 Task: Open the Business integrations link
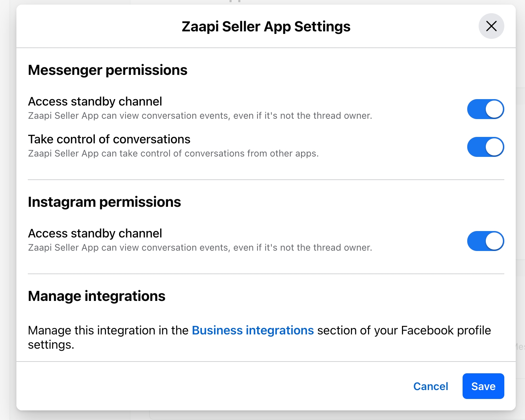coord(253,331)
